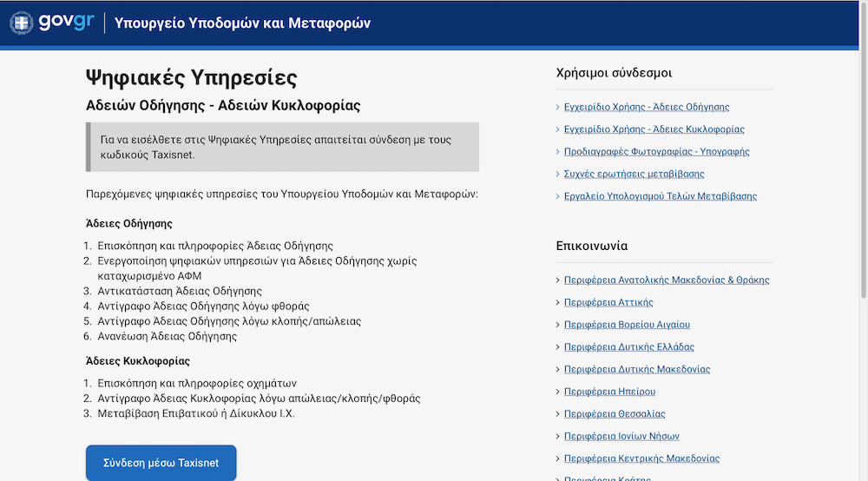Open Συχνές ερωτήσεις μεταβίβασης link
The image size is (868, 481).
pyautogui.click(x=634, y=174)
